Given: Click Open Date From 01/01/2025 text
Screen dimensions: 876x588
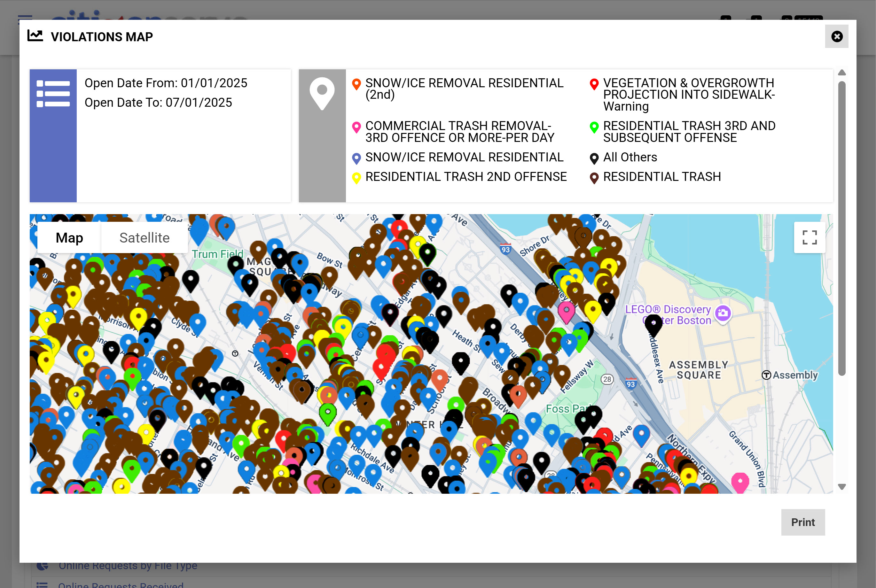Looking at the screenshot, I should coord(166,83).
